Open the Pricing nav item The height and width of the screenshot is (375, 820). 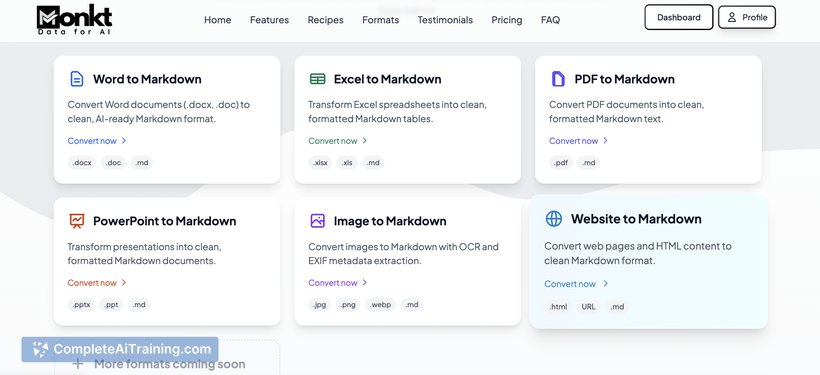click(507, 20)
